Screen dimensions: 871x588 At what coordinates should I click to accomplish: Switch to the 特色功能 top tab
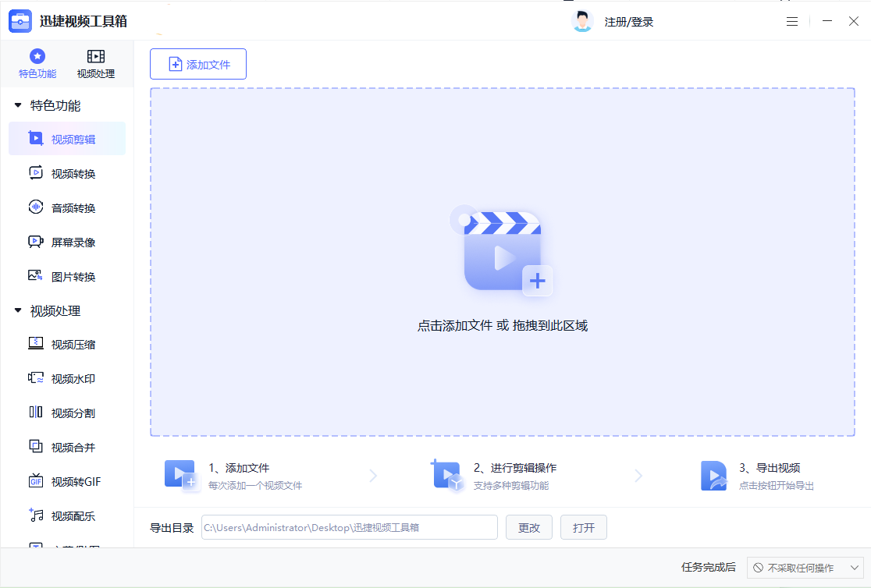[x=37, y=62]
